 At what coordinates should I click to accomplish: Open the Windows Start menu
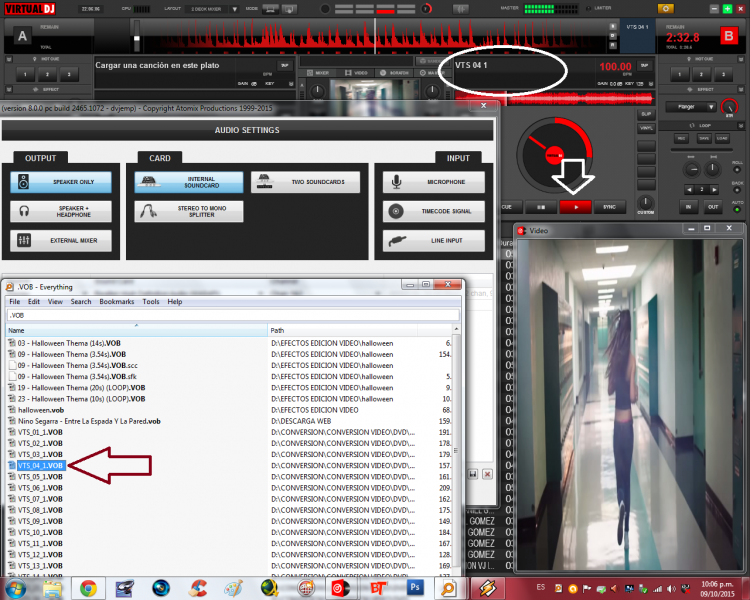(15, 589)
